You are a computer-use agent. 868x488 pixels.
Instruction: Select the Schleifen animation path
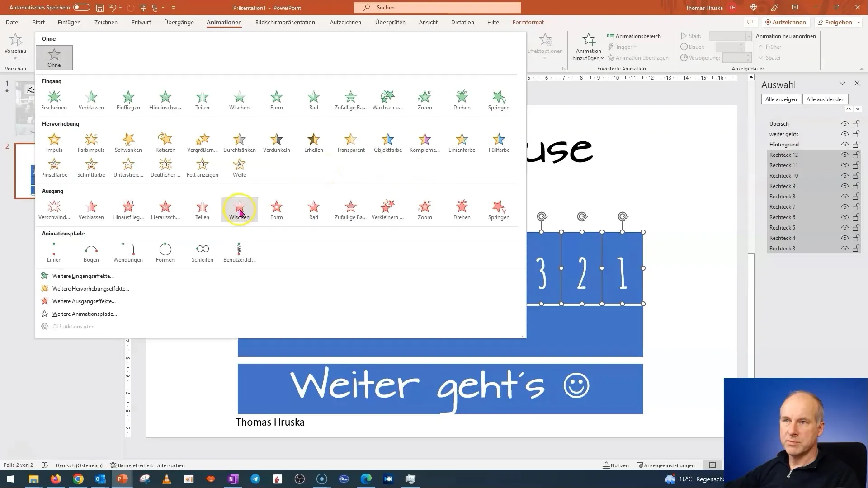coord(202,250)
